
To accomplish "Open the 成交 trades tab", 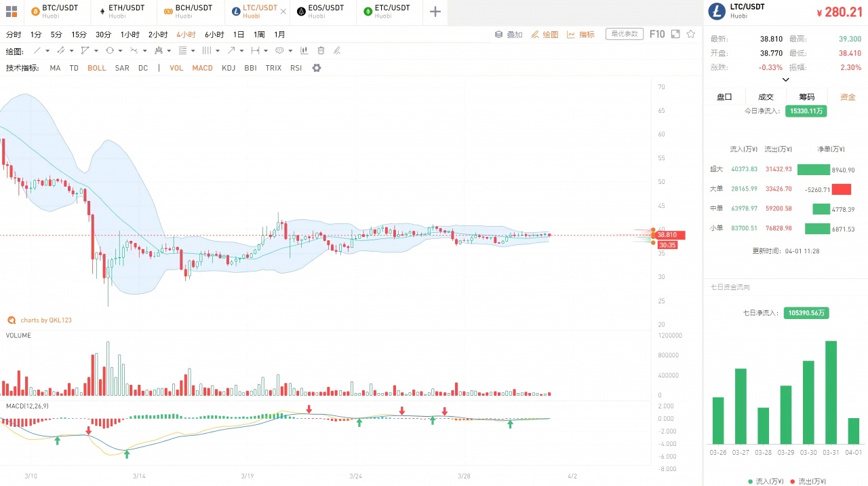I will (x=766, y=97).
